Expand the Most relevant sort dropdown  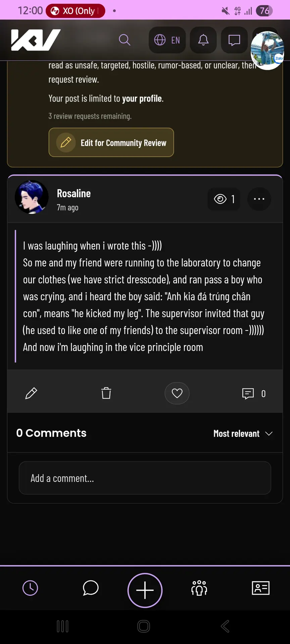click(243, 433)
